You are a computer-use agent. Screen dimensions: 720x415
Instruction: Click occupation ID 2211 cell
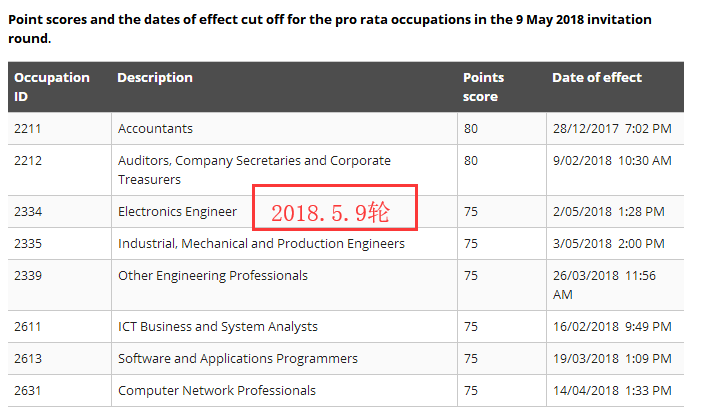[29, 129]
